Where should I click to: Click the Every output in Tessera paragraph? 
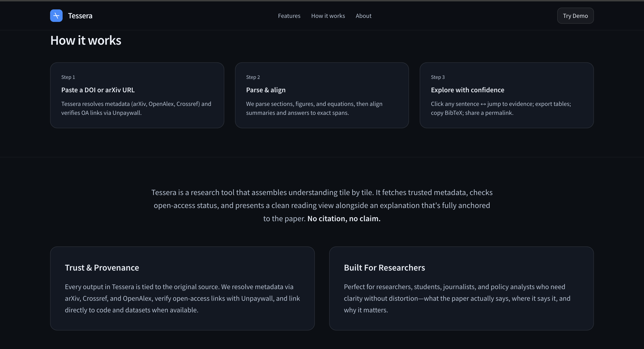point(182,298)
